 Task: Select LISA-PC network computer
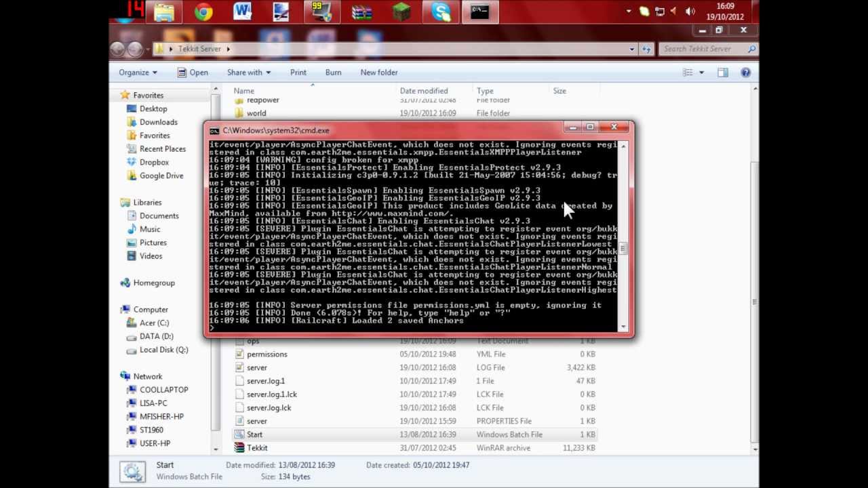(x=153, y=403)
